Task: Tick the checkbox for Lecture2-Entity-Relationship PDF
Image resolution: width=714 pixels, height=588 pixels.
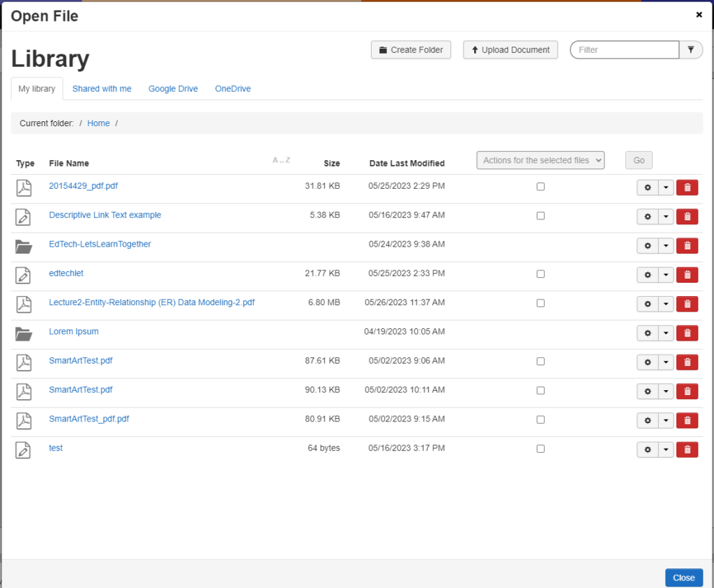Action: pos(540,304)
